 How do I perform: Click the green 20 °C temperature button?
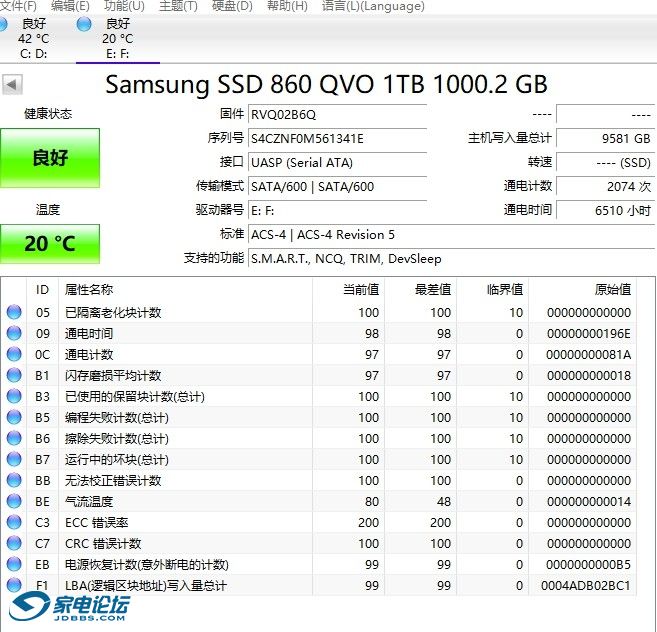click(50, 244)
